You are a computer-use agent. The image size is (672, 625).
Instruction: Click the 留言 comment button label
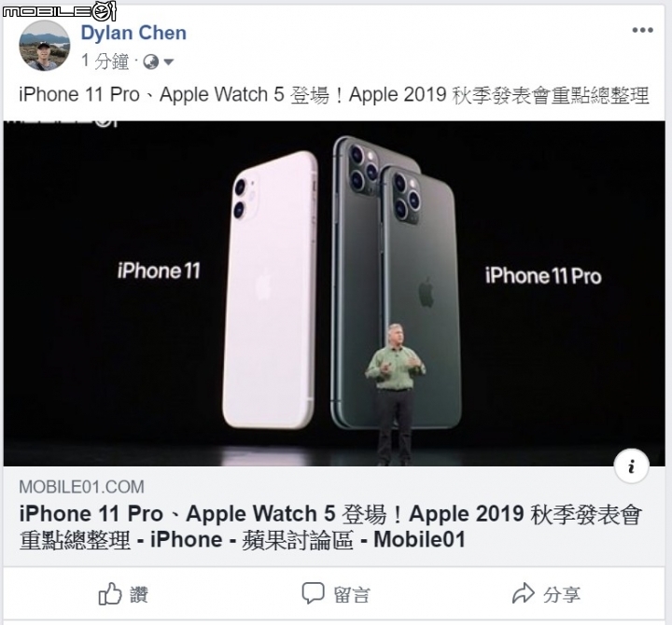(x=352, y=594)
